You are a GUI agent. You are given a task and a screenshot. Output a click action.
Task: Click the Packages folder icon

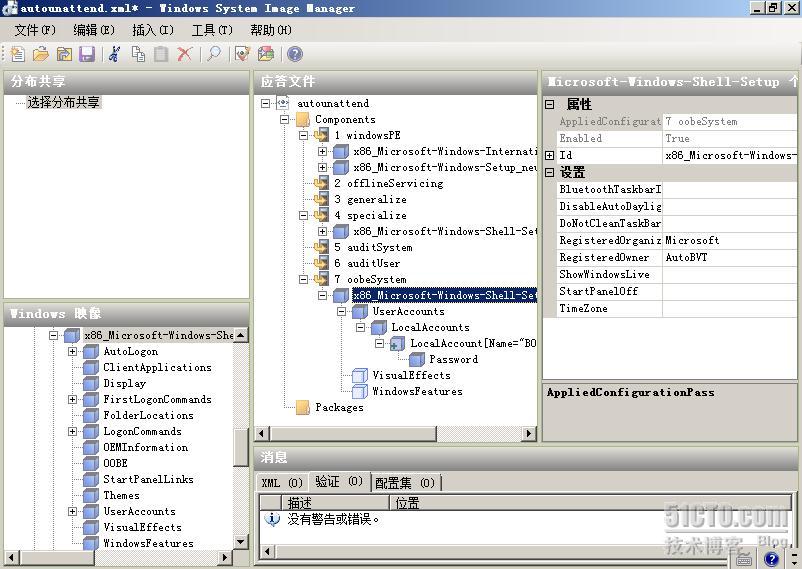(x=303, y=407)
